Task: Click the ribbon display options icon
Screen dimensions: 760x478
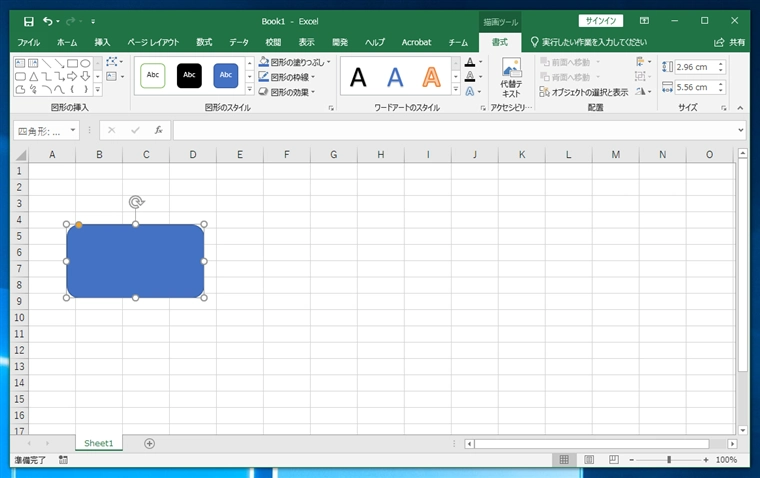Action: (644, 21)
